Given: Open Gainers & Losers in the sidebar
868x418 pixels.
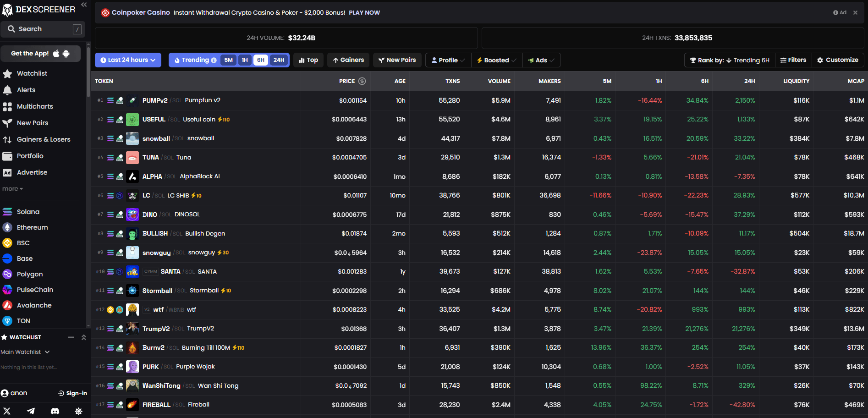Looking at the screenshot, I should (36, 139).
